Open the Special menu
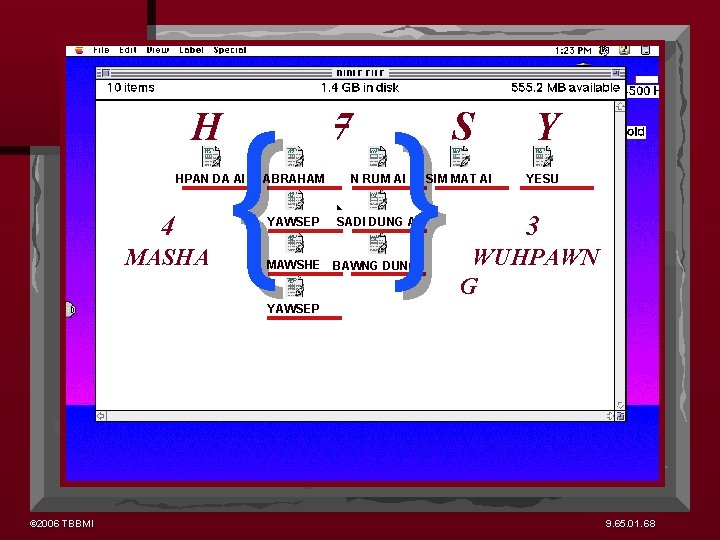The height and width of the screenshot is (540, 720). click(230, 50)
